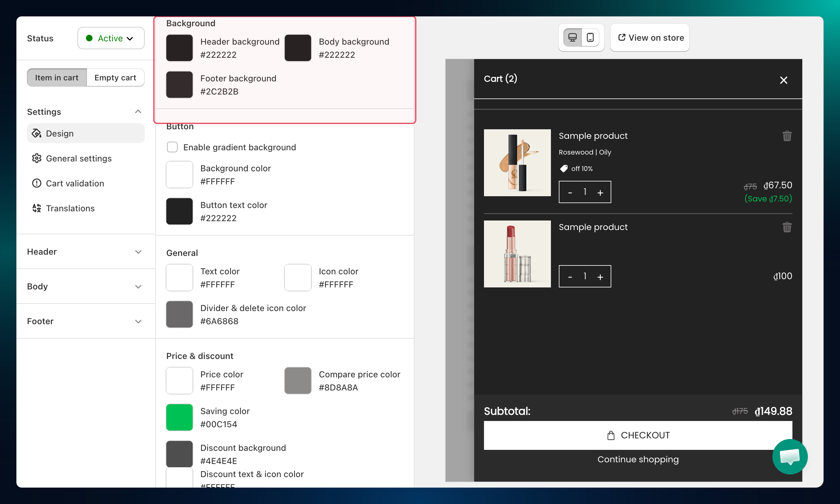Open the Button text color swatch

(179, 211)
